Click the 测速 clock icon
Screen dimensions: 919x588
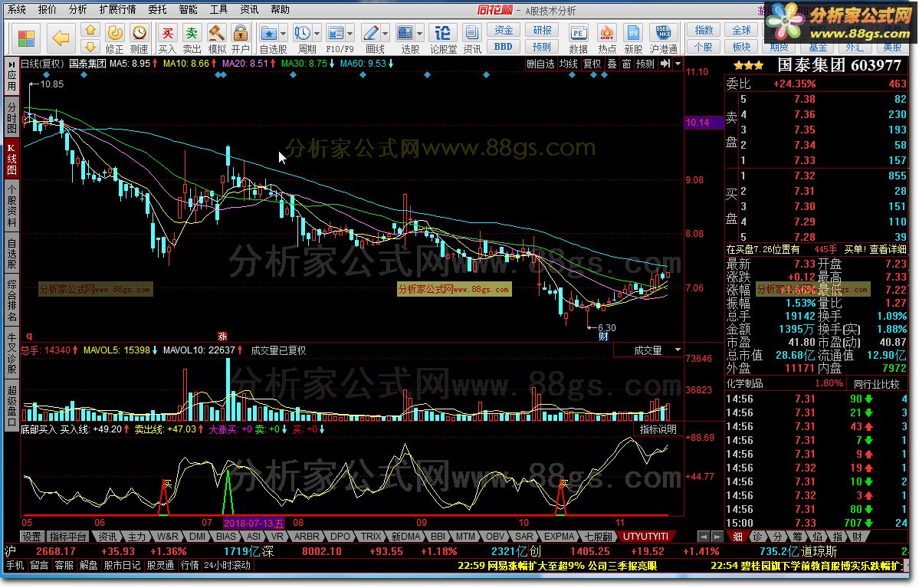tap(139, 33)
